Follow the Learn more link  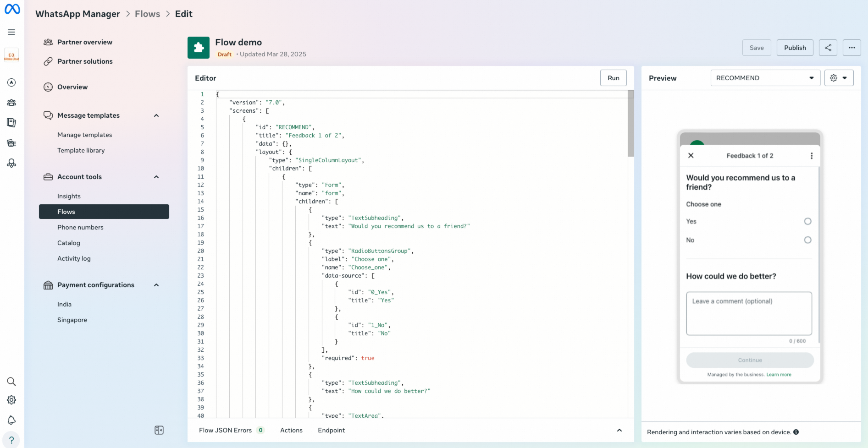(x=779, y=375)
